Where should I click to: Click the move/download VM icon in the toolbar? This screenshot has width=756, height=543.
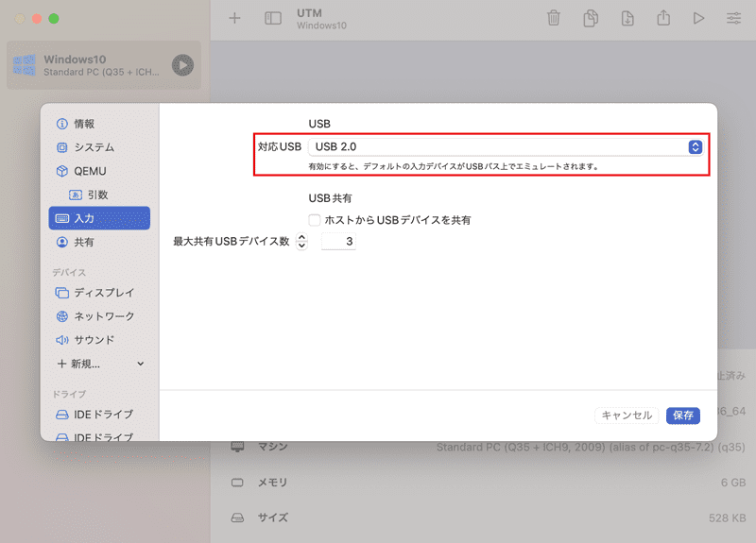click(x=627, y=18)
